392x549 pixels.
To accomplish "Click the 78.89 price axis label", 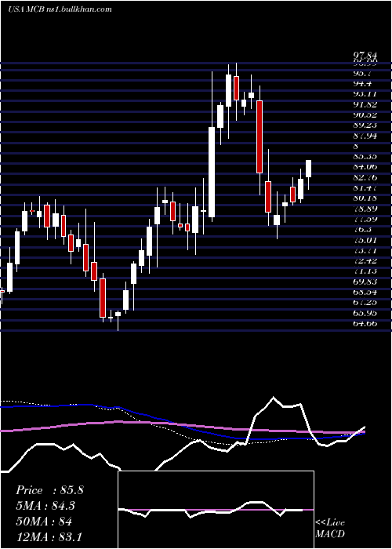I will tap(366, 209).
